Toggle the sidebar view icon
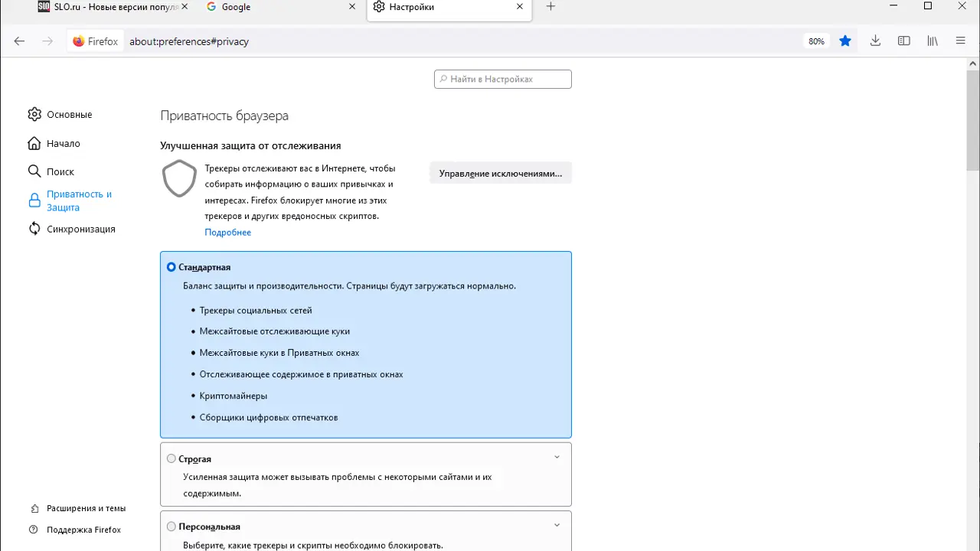The width and height of the screenshot is (980, 551). pyautogui.click(x=904, y=41)
